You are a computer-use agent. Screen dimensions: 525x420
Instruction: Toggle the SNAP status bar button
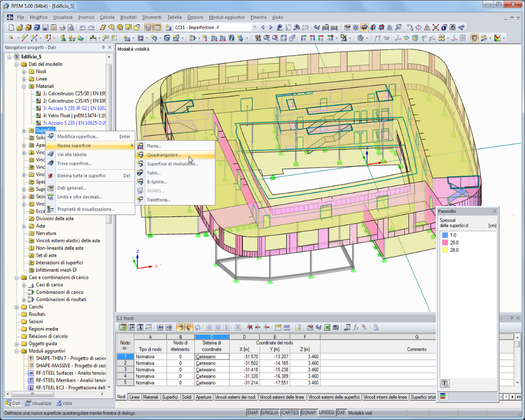tap(253, 412)
